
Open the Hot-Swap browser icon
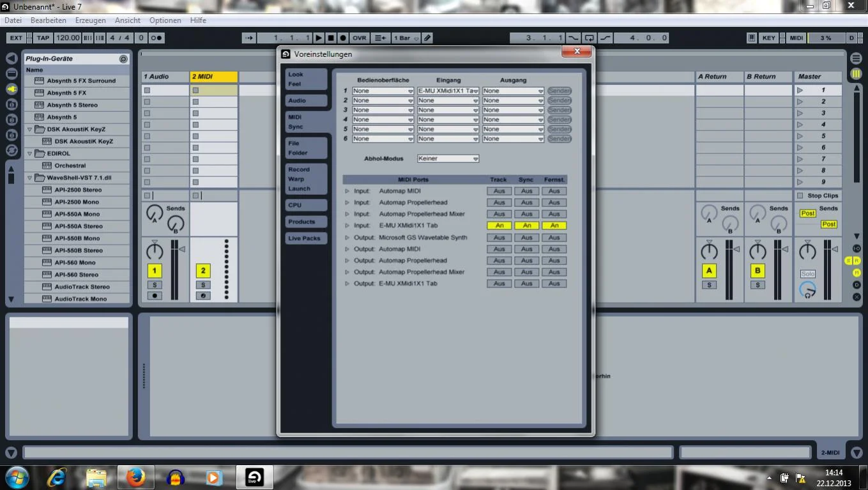11,150
